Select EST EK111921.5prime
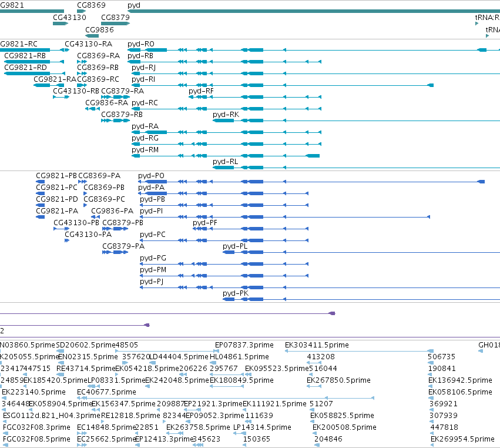Image resolution: width=500 pixels, height=448 pixels. (274, 404)
